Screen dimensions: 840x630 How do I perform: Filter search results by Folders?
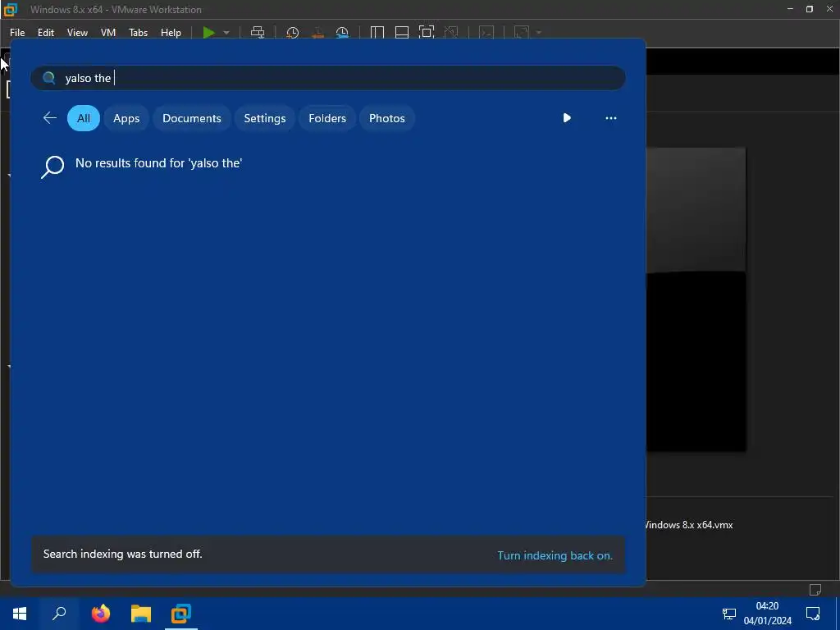(x=327, y=118)
